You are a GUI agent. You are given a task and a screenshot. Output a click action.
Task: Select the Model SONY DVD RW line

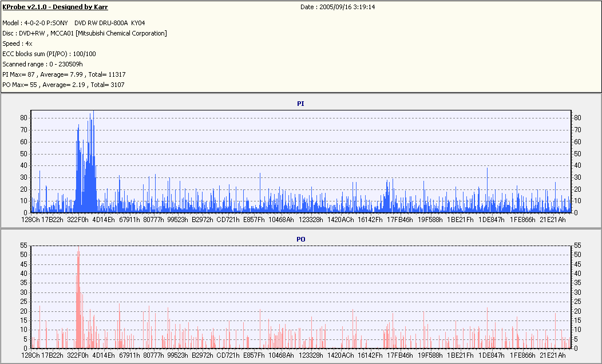pos(74,23)
